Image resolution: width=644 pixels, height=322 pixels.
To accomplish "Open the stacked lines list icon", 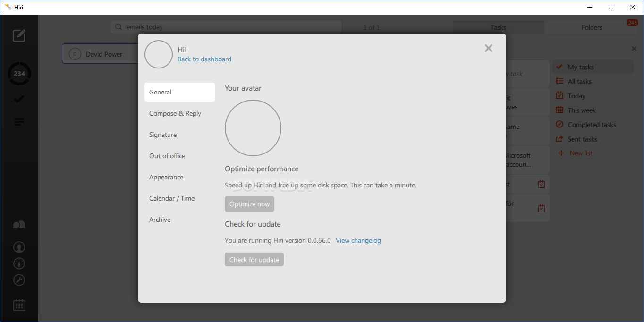I will coord(19,122).
